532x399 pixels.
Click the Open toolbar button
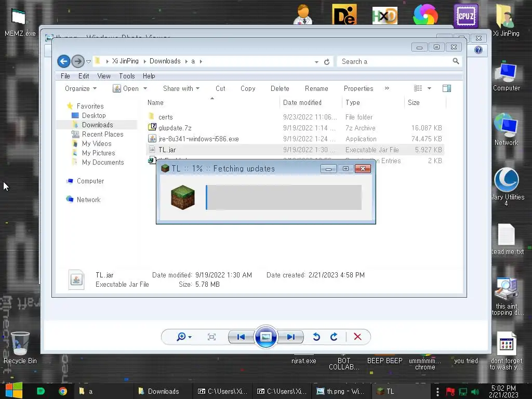pyautogui.click(x=126, y=88)
